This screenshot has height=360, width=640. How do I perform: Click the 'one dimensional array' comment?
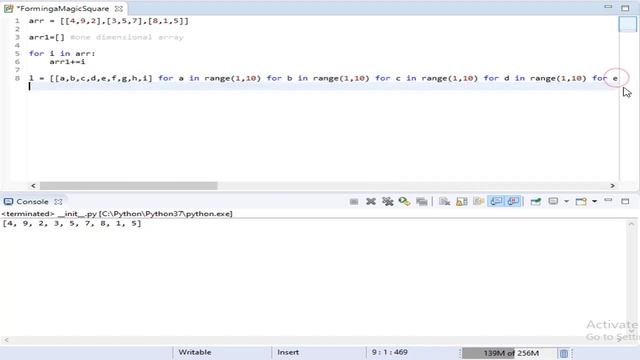(127, 37)
